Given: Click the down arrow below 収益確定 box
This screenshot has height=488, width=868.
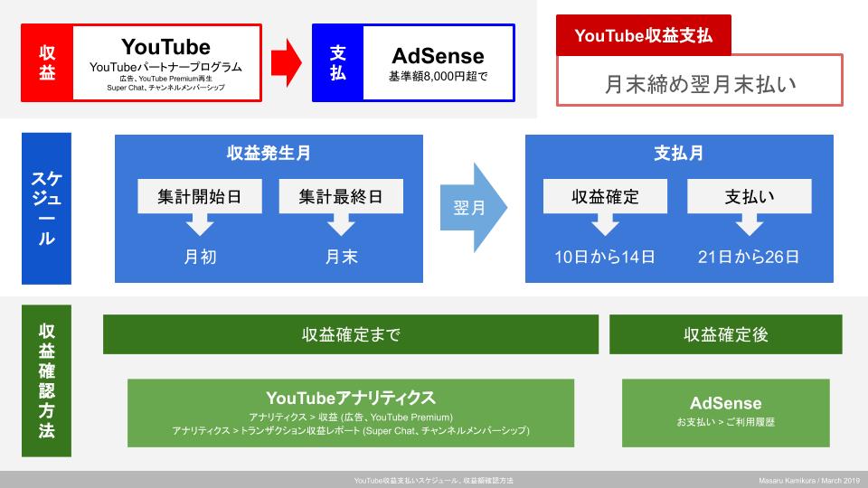Looking at the screenshot, I should point(605,225).
